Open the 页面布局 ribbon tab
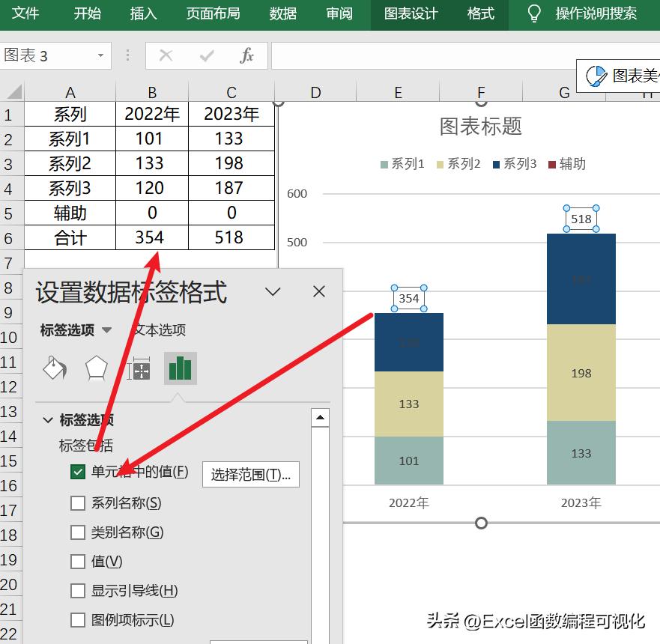Viewport: 660px width, 644px height. click(x=213, y=13)
